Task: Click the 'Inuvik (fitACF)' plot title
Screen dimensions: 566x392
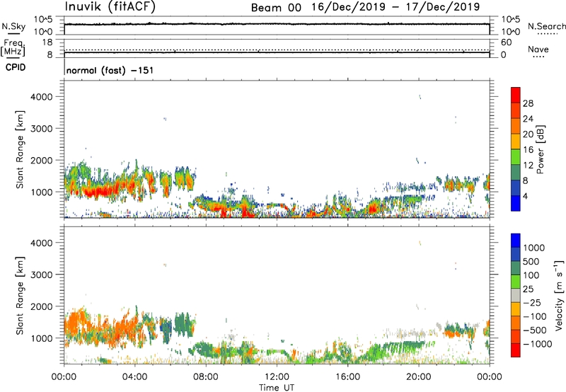Action: tap(110, 6)
